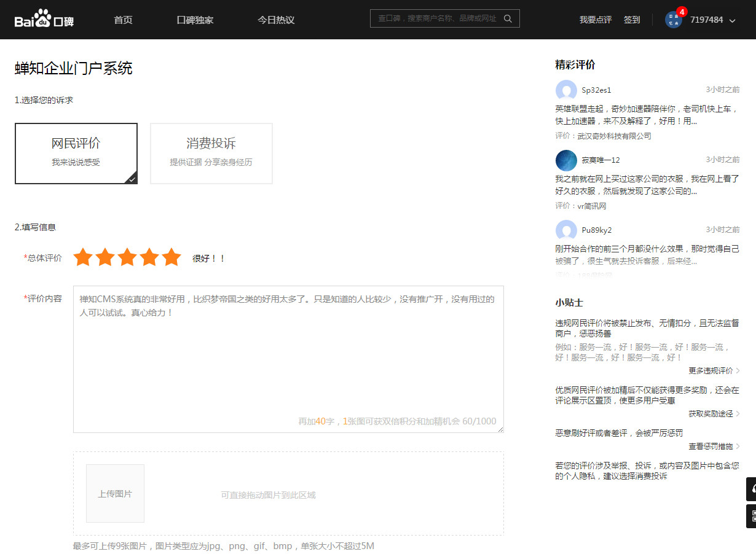This screenshot has width=756, height=554.
Task: Open the 武汉奇妙科技有限公司 company link
Action: point(614,136)
